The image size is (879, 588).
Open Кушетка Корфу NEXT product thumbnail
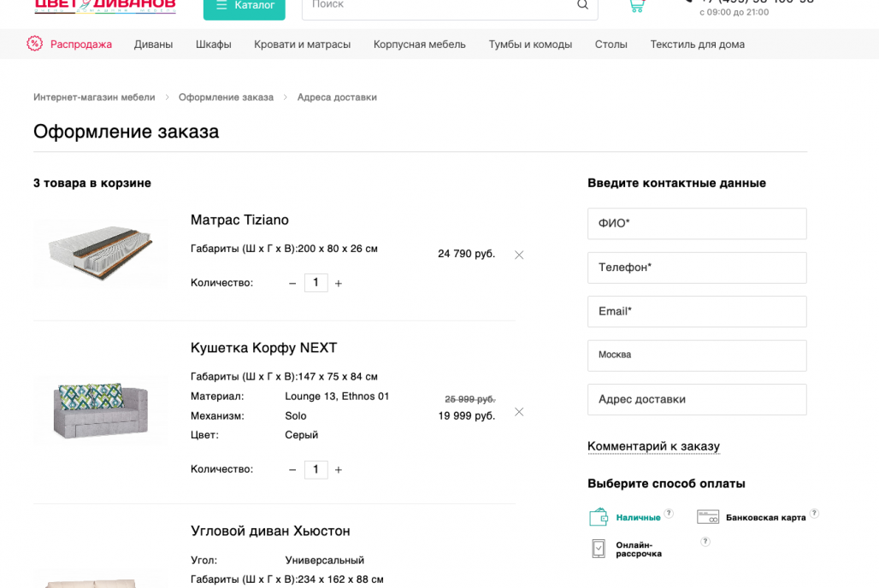tap(100, 411)
